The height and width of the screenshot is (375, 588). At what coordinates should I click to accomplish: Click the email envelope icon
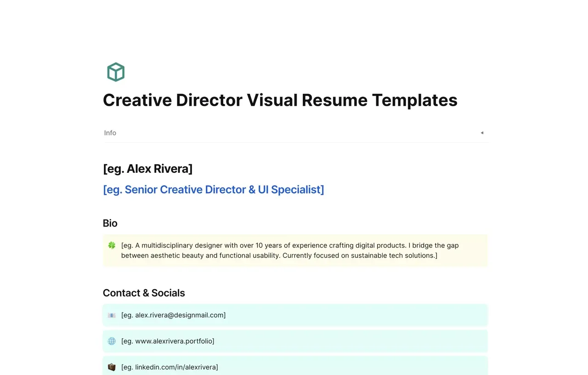(x=112, y=315)
